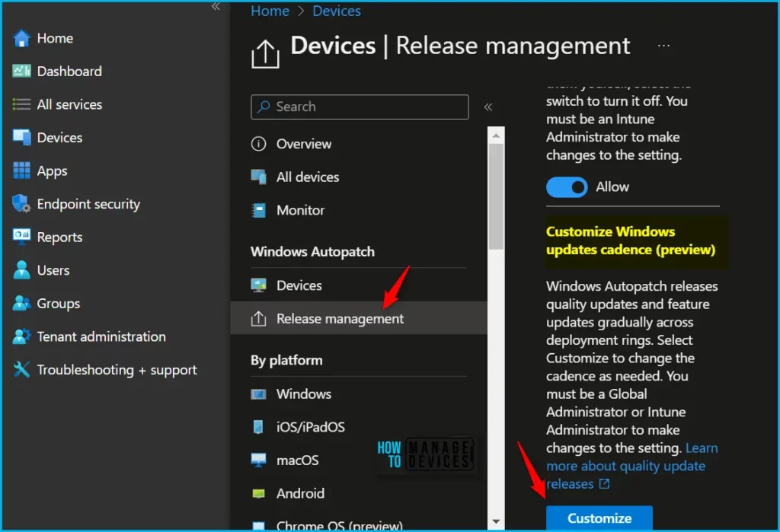Select Release management menu item

359,318
